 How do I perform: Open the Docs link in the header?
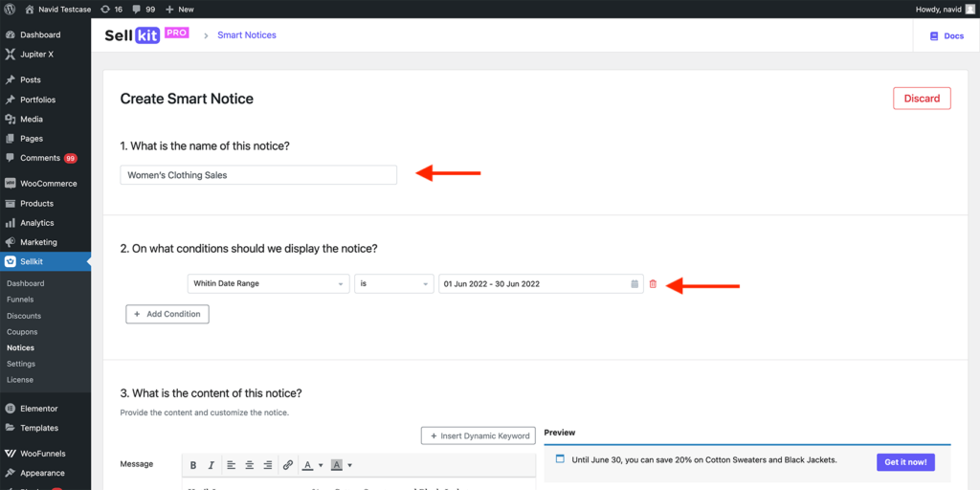coord(947,36)
